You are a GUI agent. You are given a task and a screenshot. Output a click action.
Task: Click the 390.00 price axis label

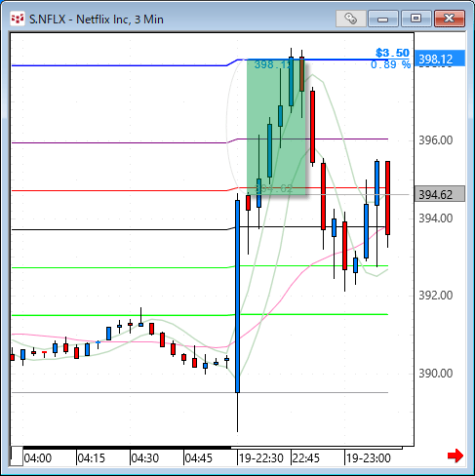[435, 374]
